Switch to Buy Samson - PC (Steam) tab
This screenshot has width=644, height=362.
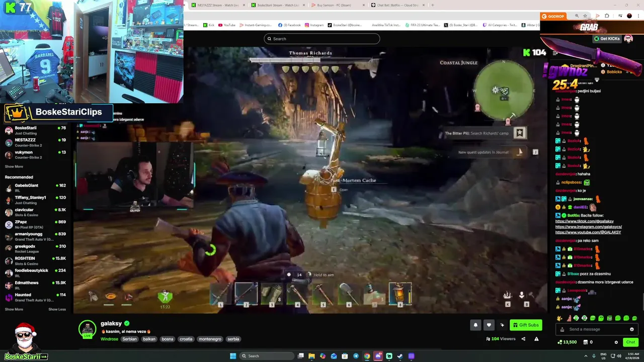(338, 5)
